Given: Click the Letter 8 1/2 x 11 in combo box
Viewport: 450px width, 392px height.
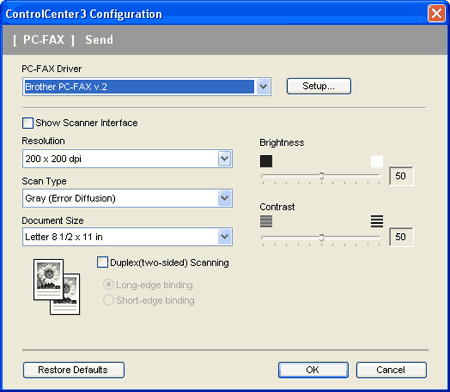Looking at the screenshot, I should coord(127,237).
